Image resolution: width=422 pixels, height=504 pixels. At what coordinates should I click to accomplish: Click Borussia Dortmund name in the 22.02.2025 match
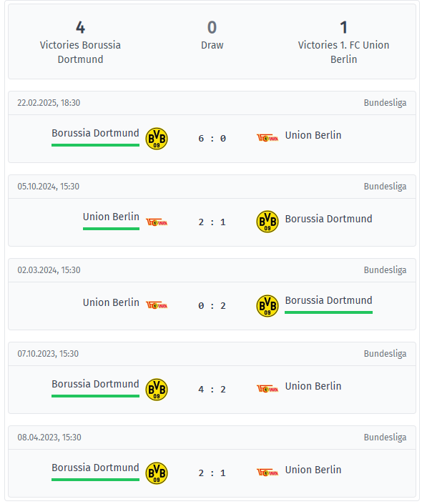(96, 133)
